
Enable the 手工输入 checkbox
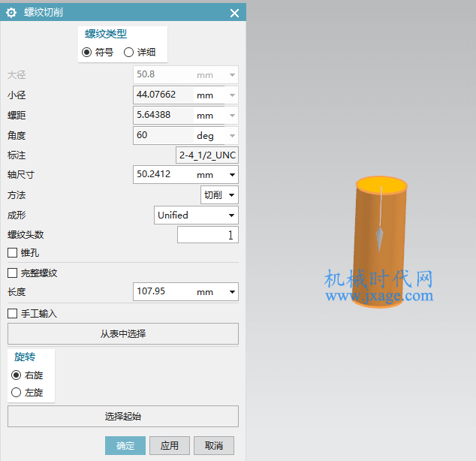(x=13, y=313)
